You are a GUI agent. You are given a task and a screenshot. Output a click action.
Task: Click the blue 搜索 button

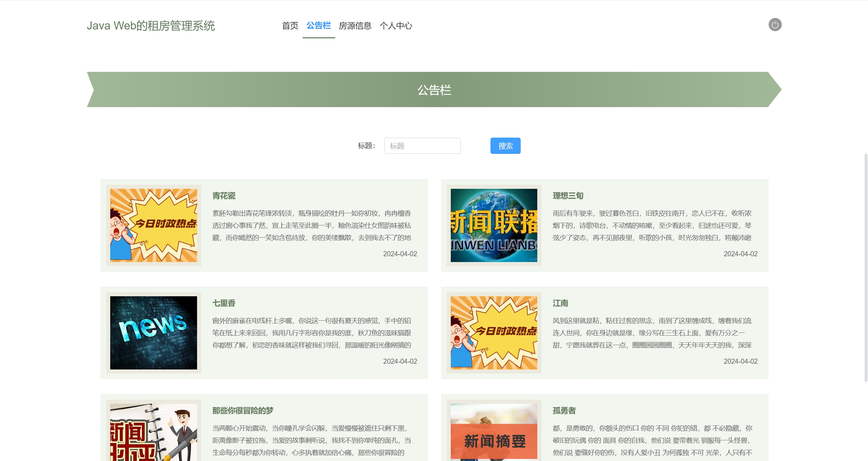click(x=505, y=146)
